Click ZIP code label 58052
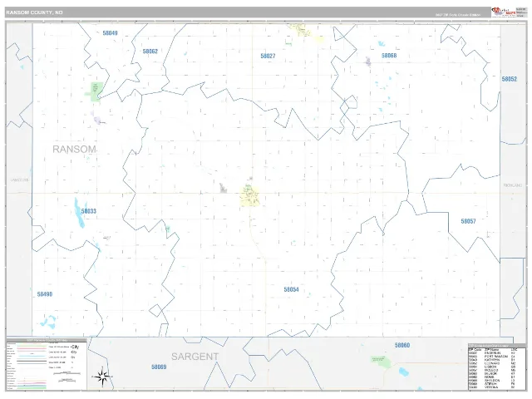 [510, 79]
